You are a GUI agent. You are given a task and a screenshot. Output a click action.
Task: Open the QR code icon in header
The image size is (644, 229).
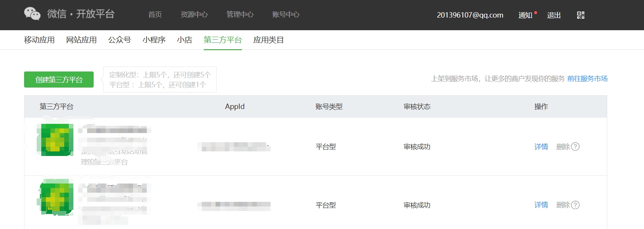[x=581, y=15]
